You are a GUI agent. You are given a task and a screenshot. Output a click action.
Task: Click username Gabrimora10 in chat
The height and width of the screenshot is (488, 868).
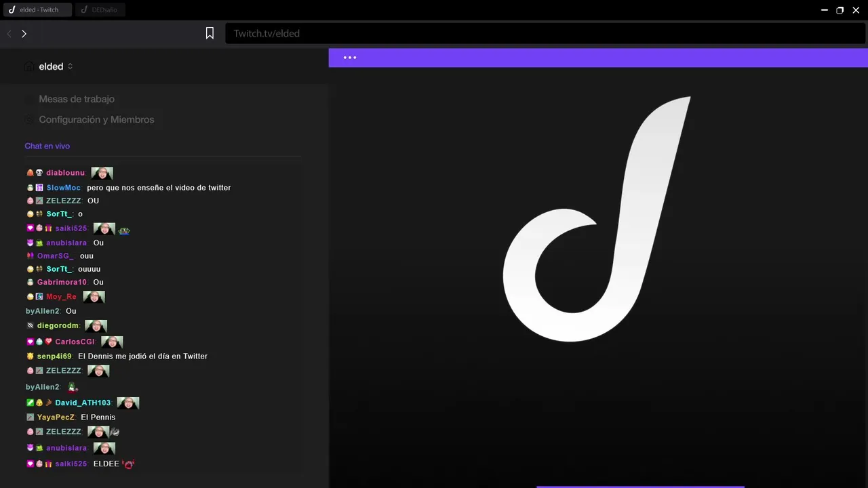(62, 283)
